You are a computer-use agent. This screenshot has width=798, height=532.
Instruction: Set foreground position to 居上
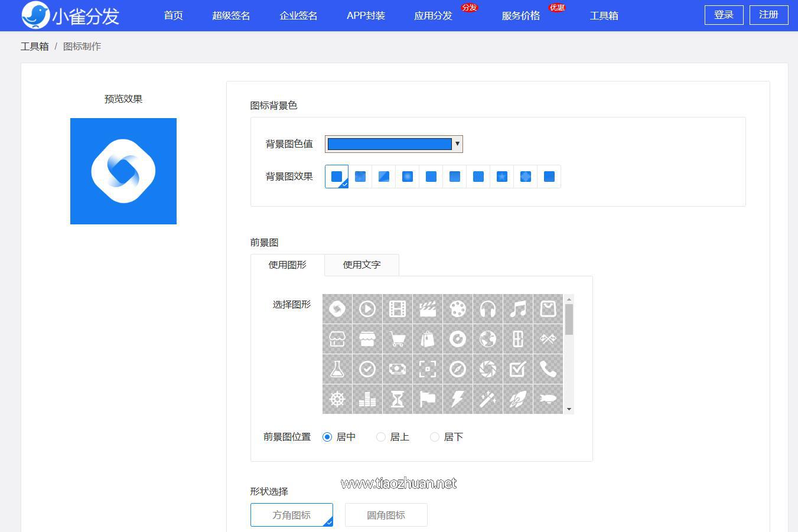(x=381, y=437)
